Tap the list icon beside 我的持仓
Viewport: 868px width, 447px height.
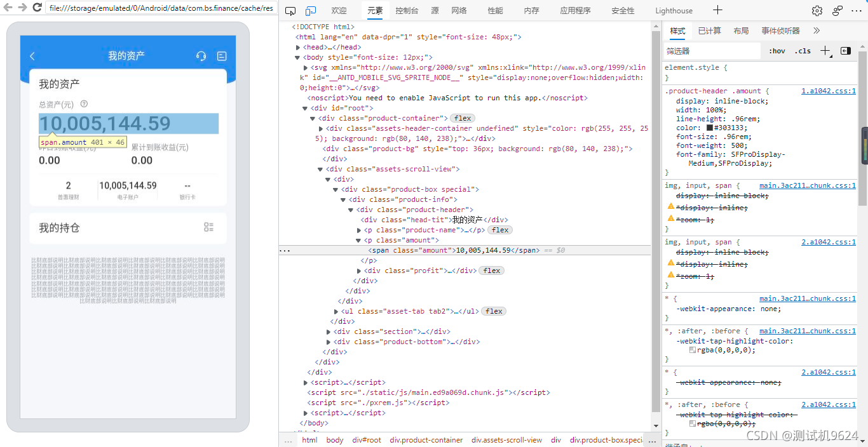point(209,227)
